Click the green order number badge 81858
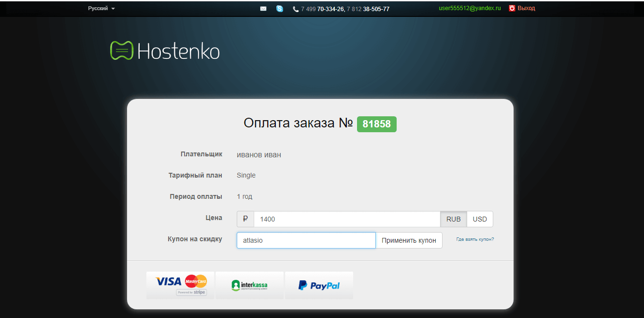This screenshot has height=318, width=644. (376, 124)
